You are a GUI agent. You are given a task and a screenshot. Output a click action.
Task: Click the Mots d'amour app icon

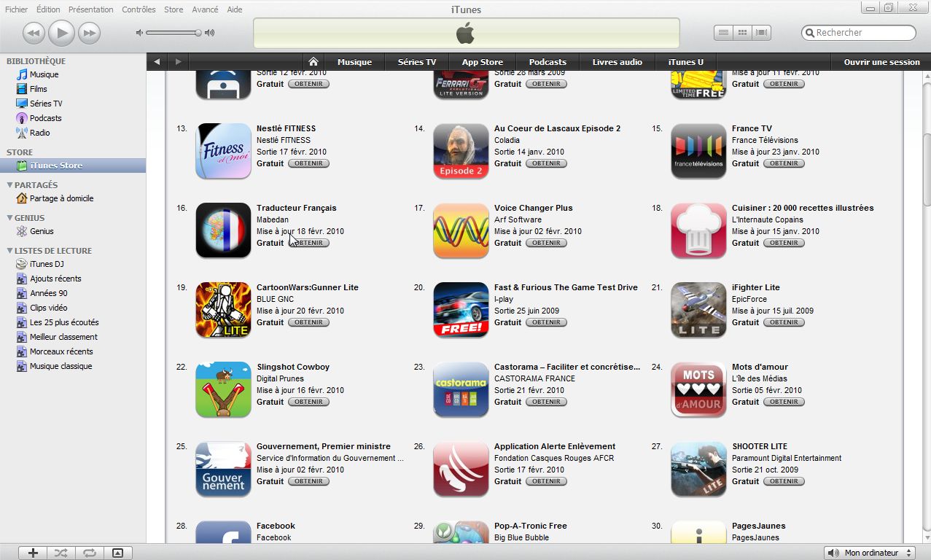click(698, 389)
